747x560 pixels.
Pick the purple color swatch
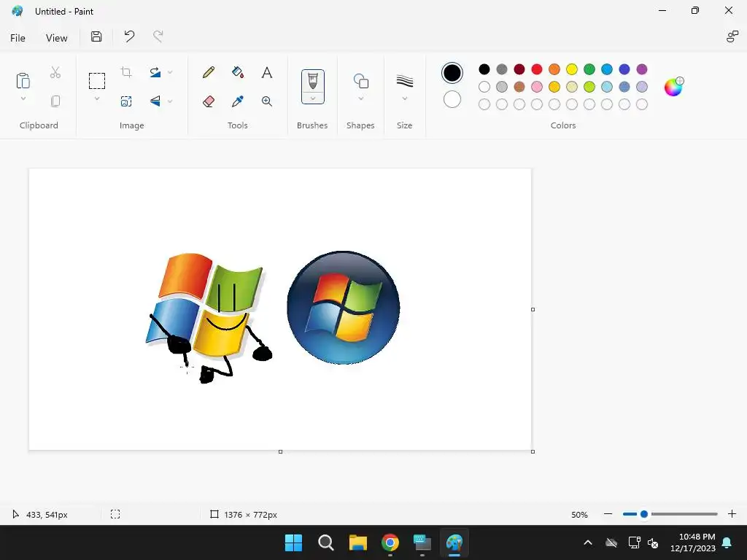[x=642, y=69]
